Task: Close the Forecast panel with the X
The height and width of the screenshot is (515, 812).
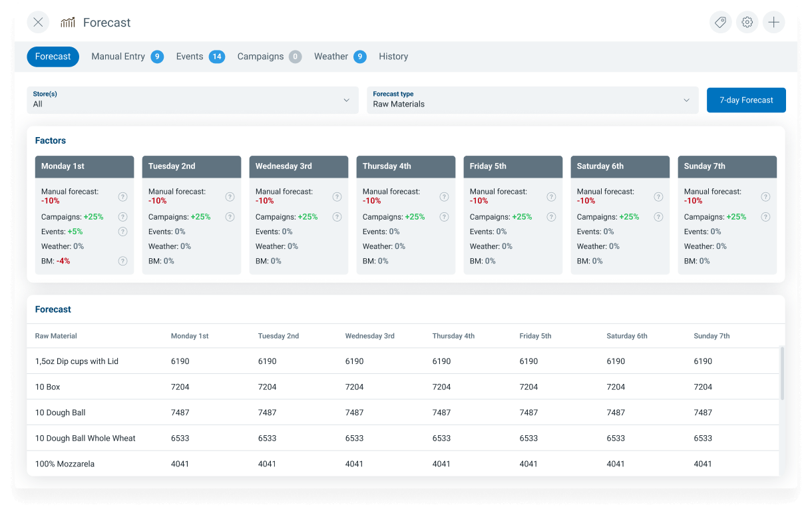Action: click(x=38, y=22)
